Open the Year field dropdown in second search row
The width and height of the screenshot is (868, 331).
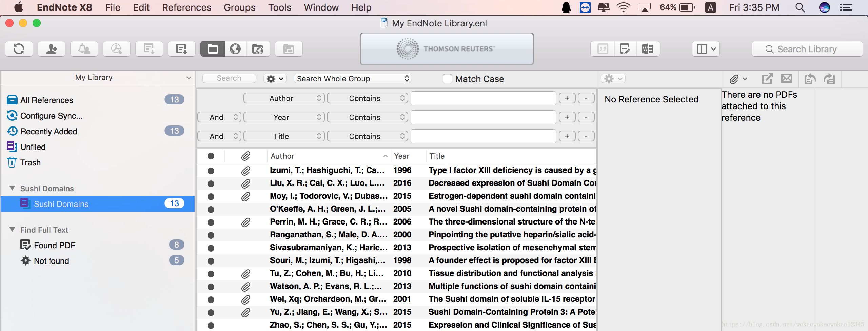(x=284, y=117)
